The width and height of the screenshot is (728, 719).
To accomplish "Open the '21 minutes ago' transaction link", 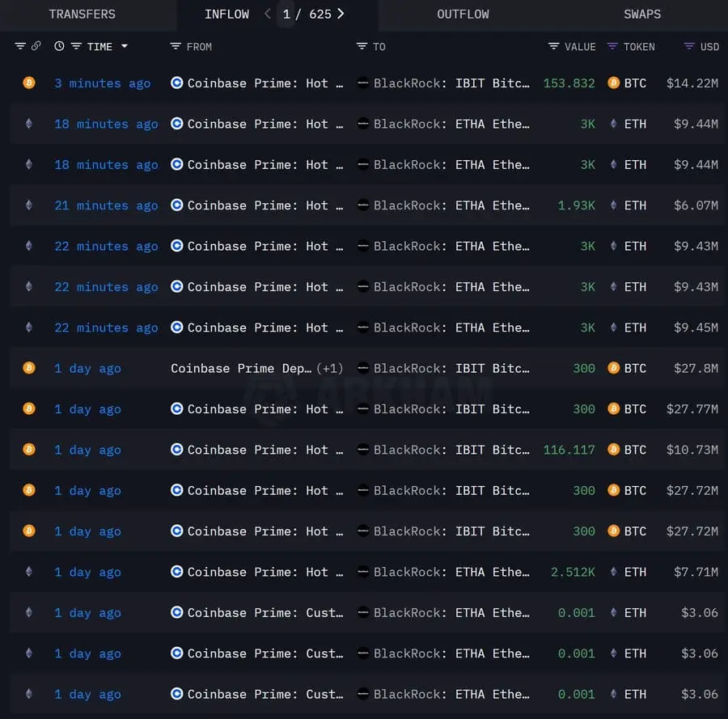I will [x=106, y=205].
